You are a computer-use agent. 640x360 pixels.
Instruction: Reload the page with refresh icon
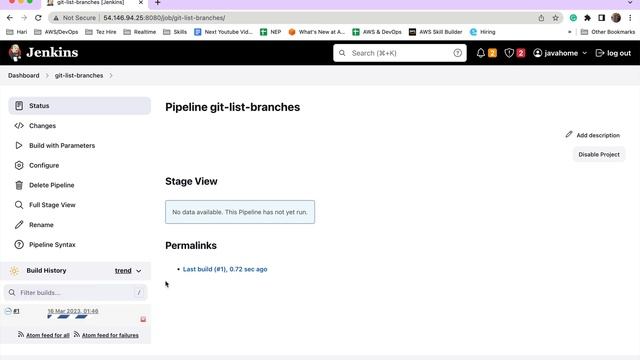point(38,18)
